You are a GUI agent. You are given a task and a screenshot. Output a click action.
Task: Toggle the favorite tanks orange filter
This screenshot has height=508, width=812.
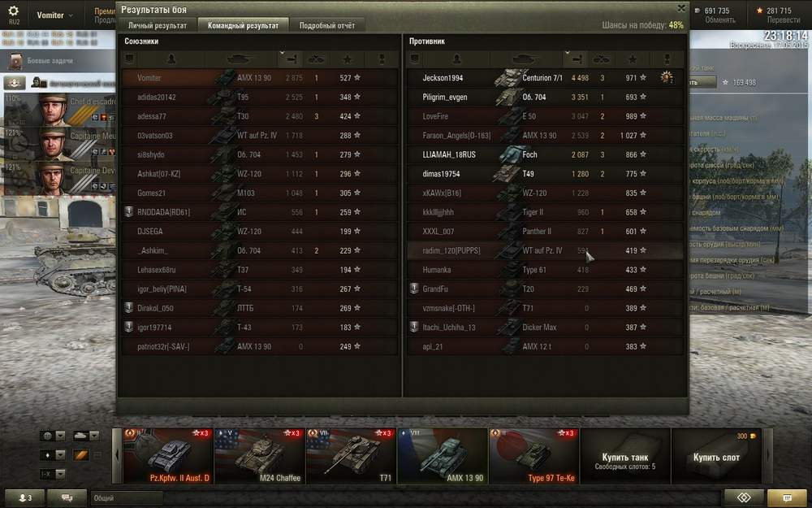[80, 455]
